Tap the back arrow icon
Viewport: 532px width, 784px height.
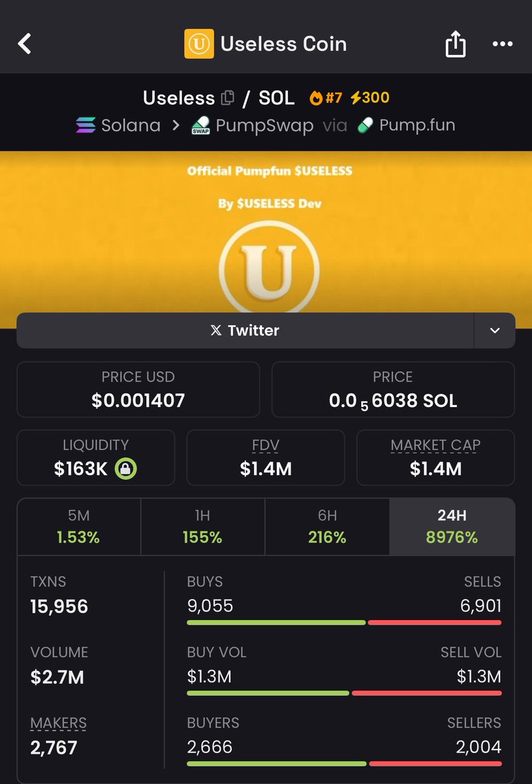[x=25, y=44]
